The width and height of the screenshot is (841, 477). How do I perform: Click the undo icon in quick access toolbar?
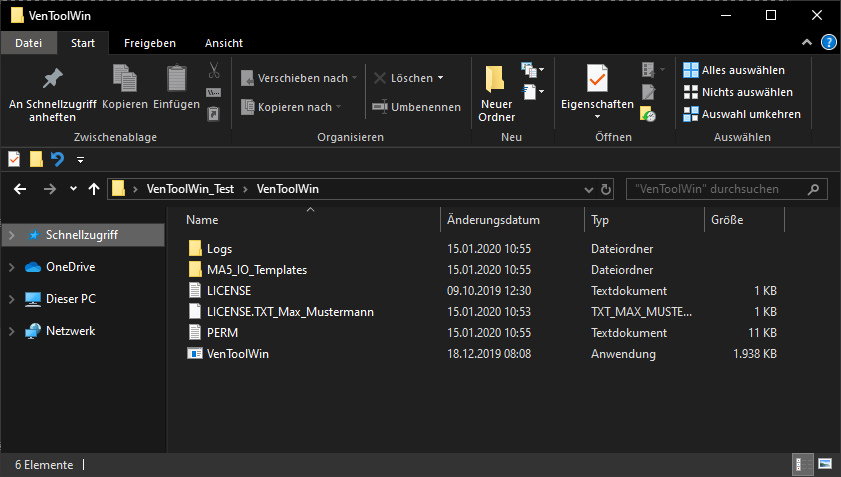point(57,159)
